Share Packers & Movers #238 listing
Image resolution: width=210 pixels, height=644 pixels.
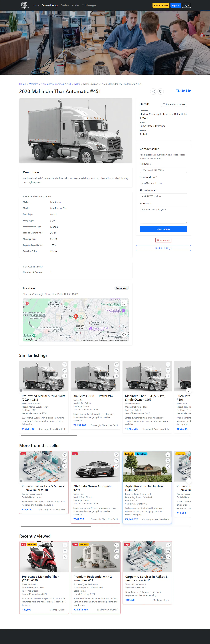coord(65,466)
